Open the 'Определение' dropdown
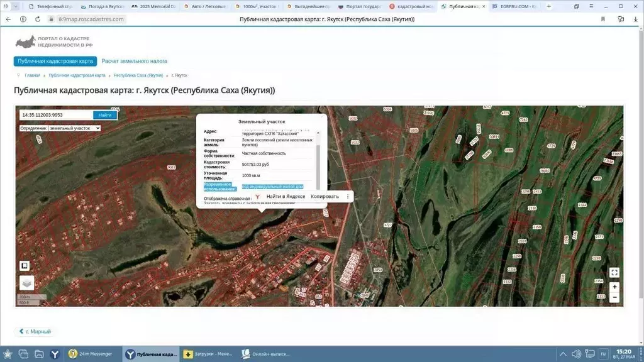The width and height of the screenshot is (644, 362). [x=74, y=128]
